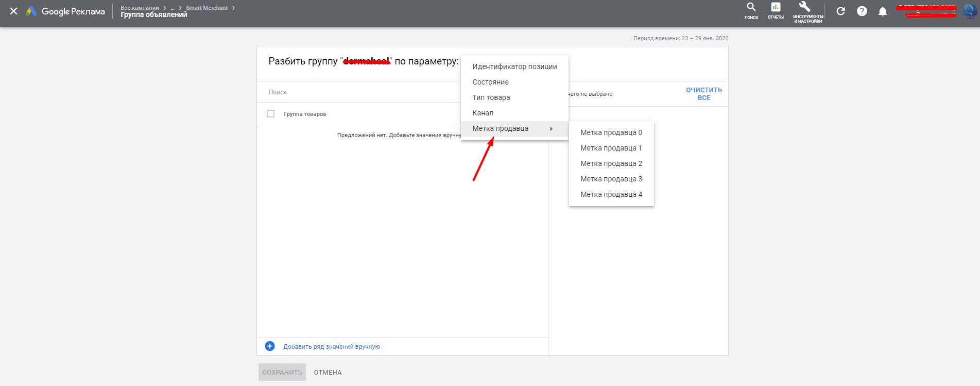Click the search magnifier icon in header
The width and height of the screenshot is (980, 386).
751,8
